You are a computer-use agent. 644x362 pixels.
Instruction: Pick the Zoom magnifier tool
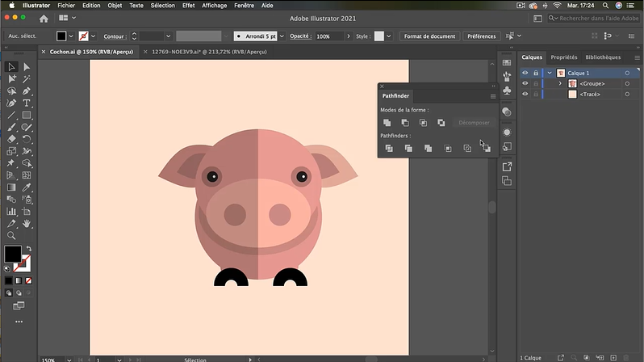point(11,234)
